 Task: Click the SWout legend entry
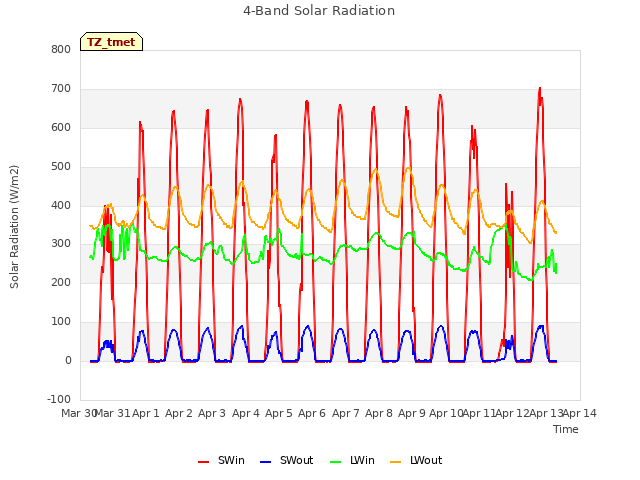pos(287,460)
